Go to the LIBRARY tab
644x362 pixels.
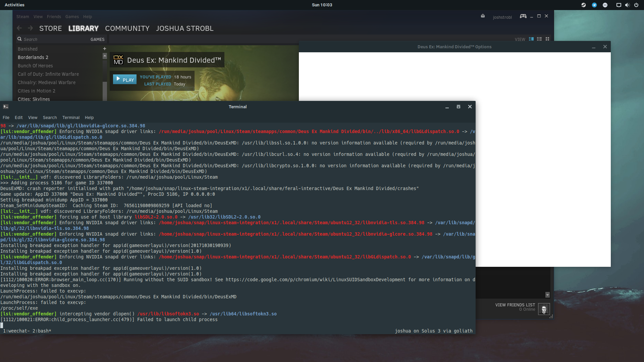[x=84, y=28]
